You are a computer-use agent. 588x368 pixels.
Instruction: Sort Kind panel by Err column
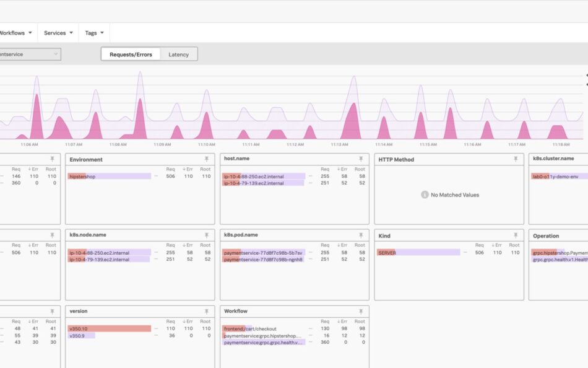coord(496,245)
